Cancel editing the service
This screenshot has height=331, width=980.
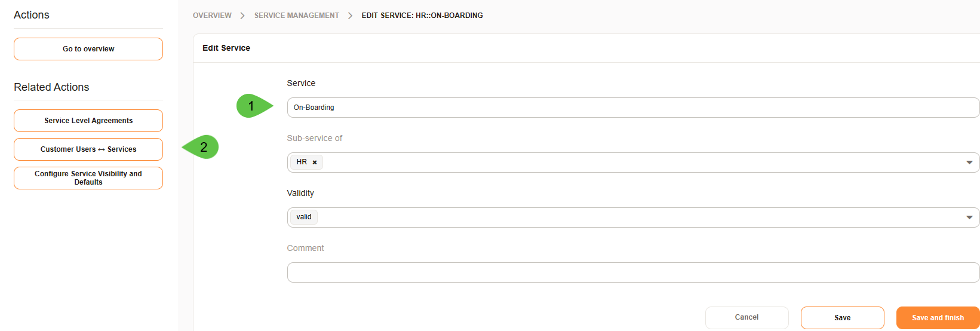click(746, 318)
